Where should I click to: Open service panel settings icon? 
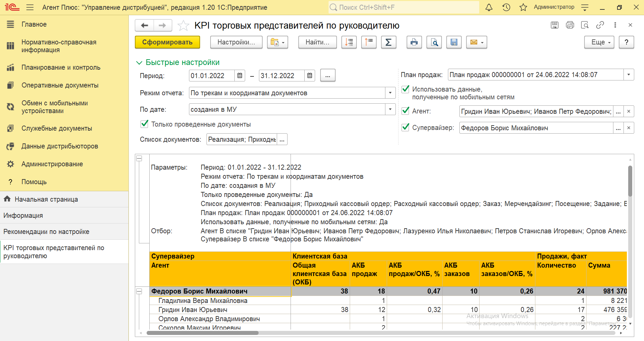pos(585,7)
